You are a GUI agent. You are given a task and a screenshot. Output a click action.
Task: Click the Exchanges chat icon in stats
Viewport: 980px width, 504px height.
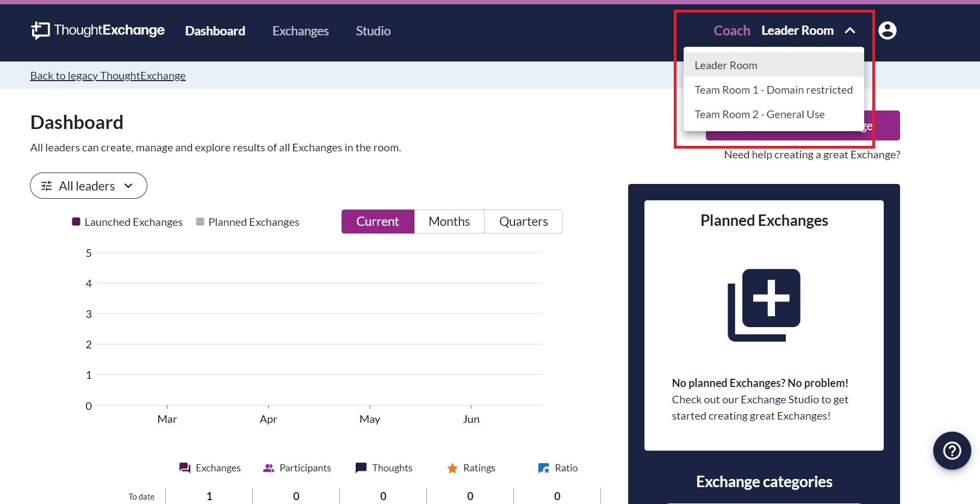tap(185, 468)
